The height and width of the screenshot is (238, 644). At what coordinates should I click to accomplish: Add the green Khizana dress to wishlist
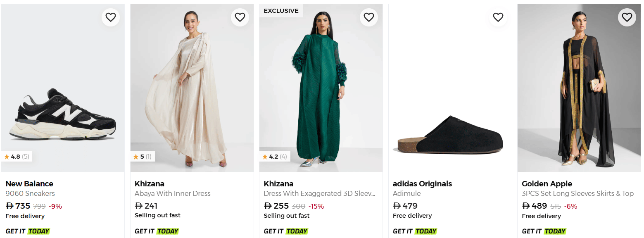click(x=369, y=17)
